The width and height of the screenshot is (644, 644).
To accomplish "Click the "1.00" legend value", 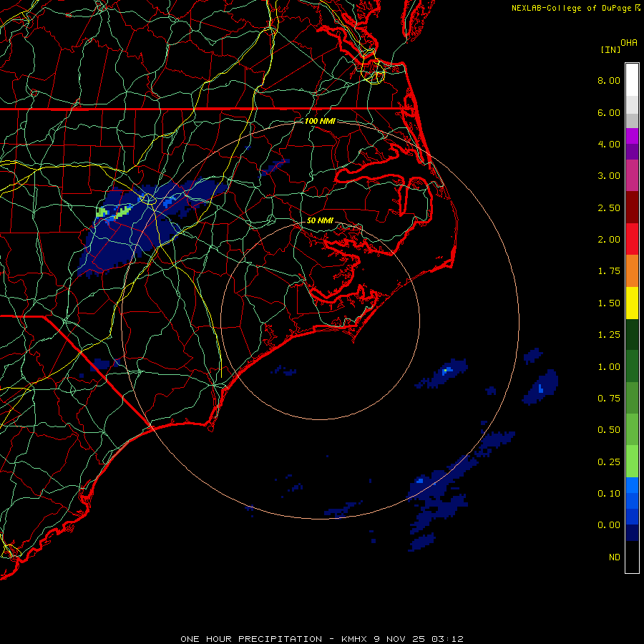I will point(609,367).
